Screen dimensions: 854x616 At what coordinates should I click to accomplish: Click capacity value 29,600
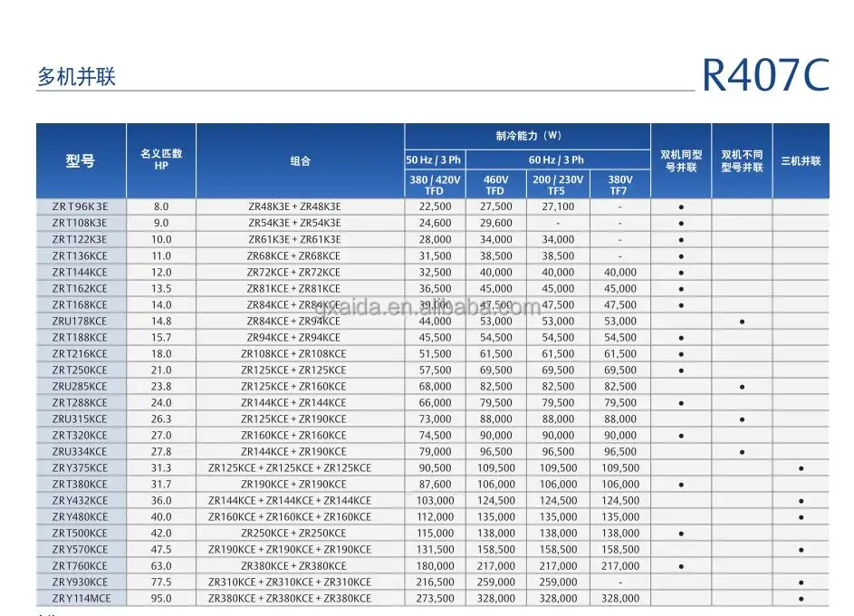[495, 223]
